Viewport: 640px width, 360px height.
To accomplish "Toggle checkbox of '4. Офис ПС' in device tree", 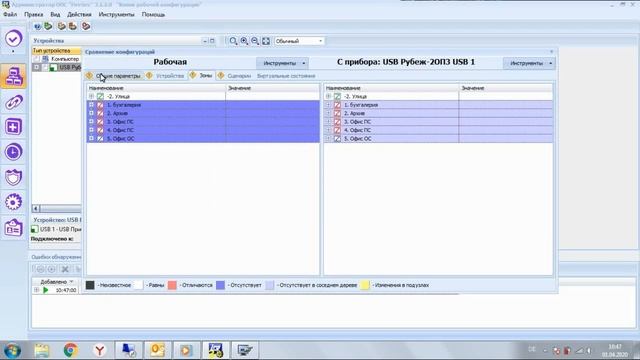I will click(338, 130).
